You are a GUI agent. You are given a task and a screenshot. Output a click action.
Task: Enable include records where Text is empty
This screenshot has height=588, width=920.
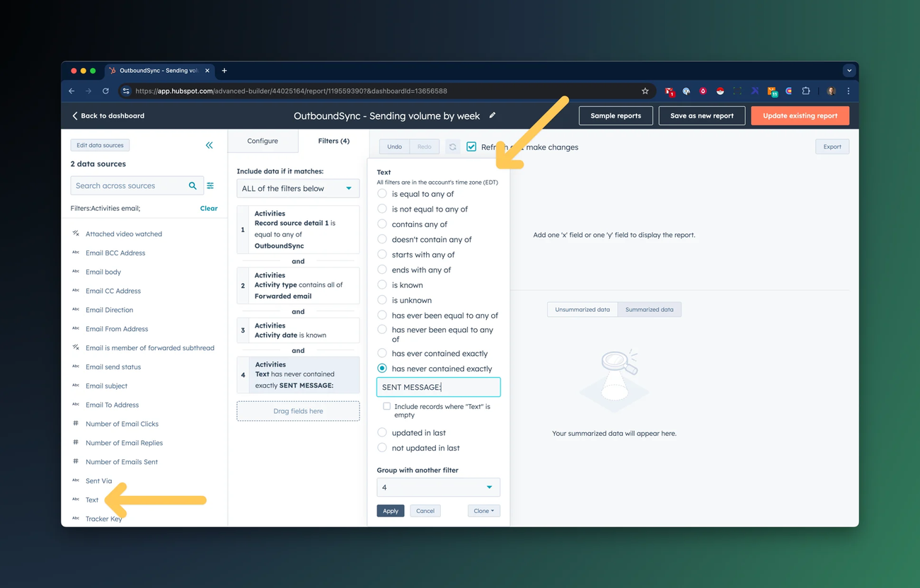(x=386, y=406)
